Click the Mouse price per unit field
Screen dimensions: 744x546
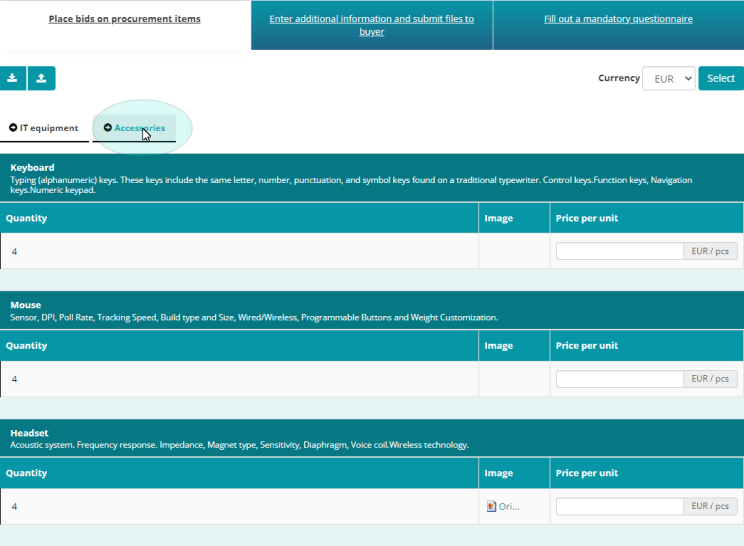click(619, 379)
